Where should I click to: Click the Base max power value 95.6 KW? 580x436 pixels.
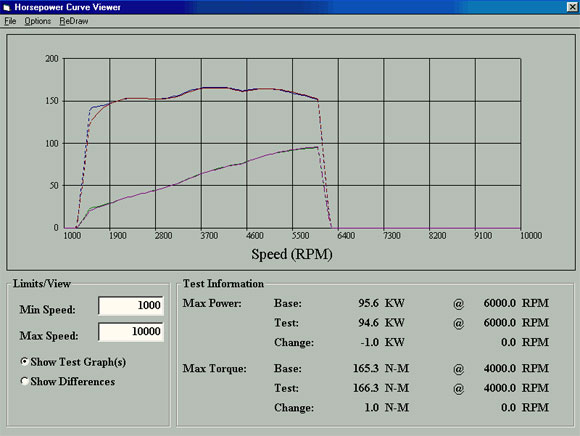[x=381, y=303]
